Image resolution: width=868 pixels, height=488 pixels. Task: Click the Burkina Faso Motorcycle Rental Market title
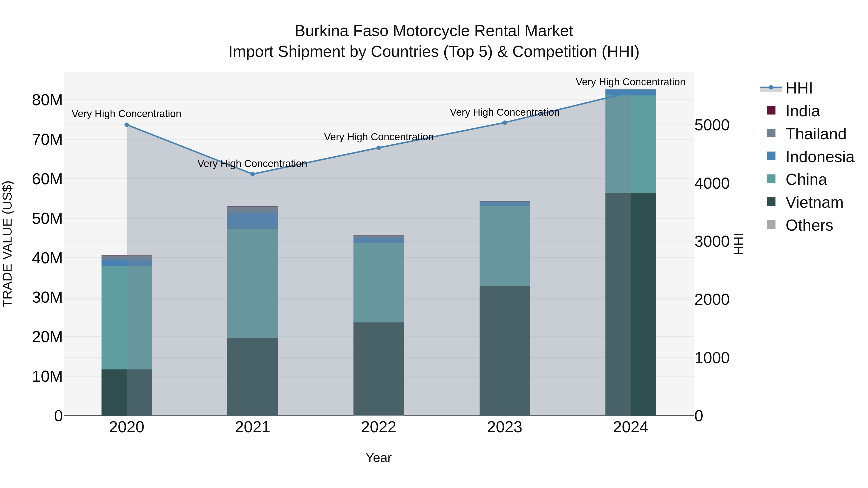click(434, 31)
